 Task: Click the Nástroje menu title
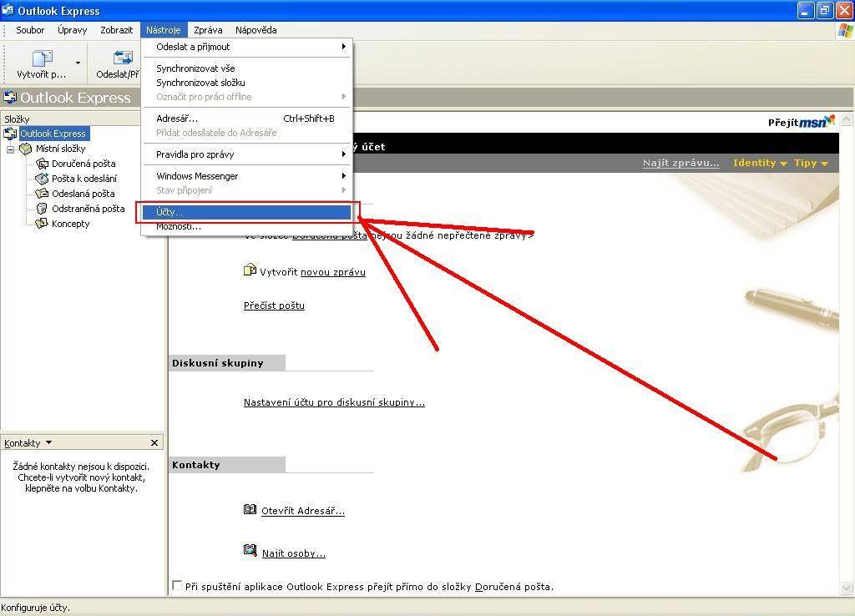click(x=164, y=30)
